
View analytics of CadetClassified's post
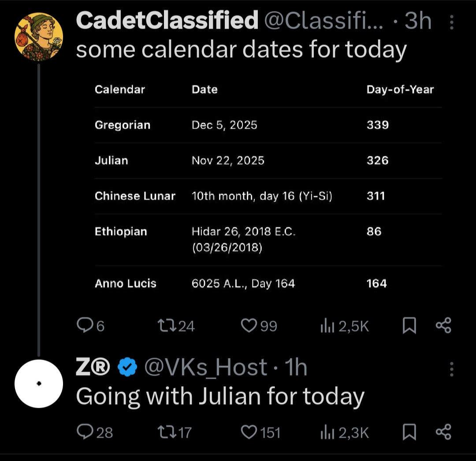327,325
